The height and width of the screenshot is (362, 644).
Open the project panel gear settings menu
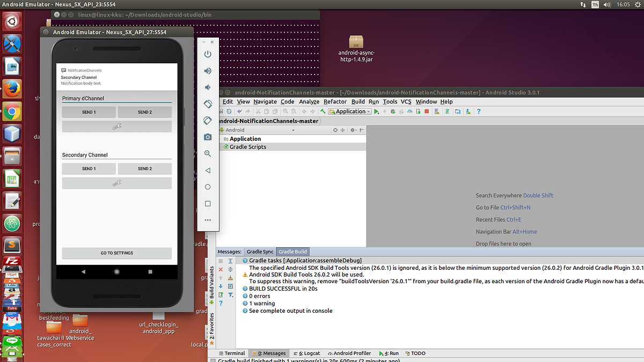tap(353, 130)
